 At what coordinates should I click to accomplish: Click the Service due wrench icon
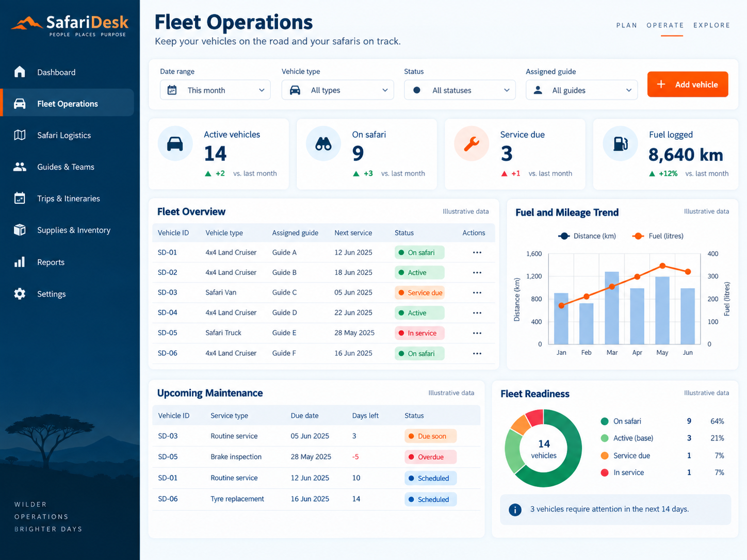pyautogui.click(x=472, y=144)
